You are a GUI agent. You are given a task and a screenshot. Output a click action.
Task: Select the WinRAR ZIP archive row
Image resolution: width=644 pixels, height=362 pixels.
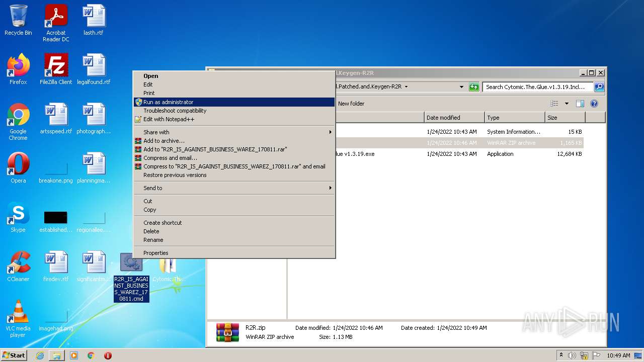click(x=459, y=143)
